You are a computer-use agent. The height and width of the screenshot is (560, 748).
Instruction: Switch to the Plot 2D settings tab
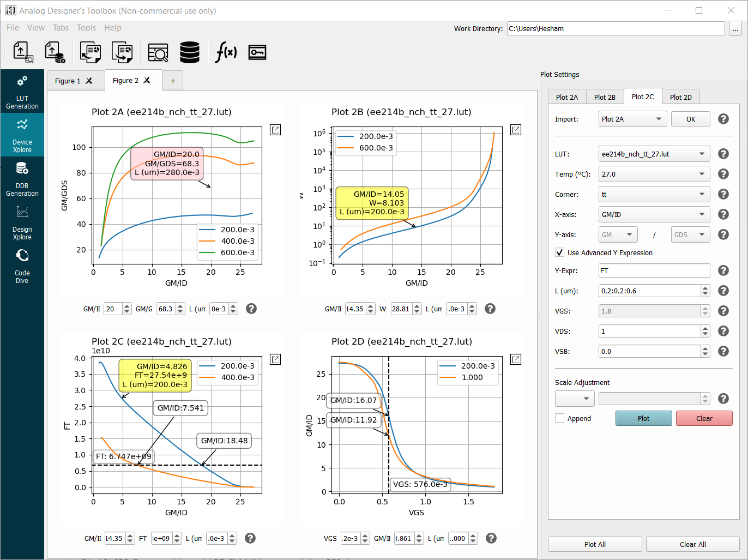[681, 97]
